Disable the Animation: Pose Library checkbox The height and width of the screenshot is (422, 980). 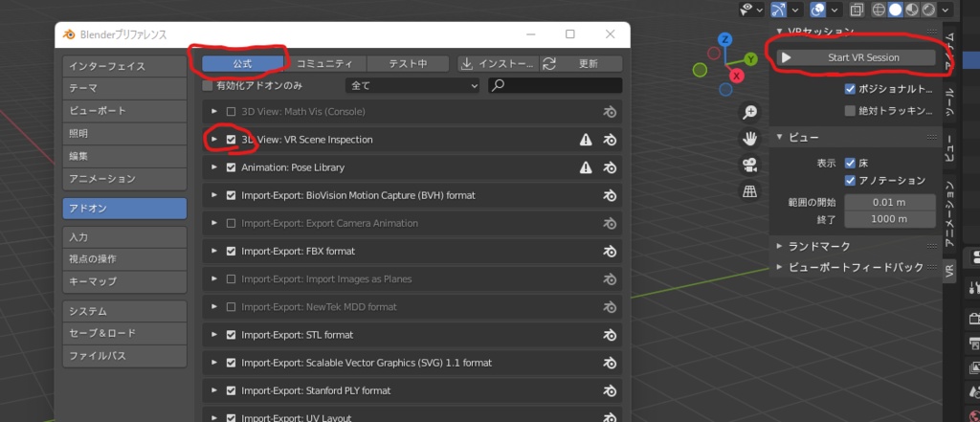[232, 167]
